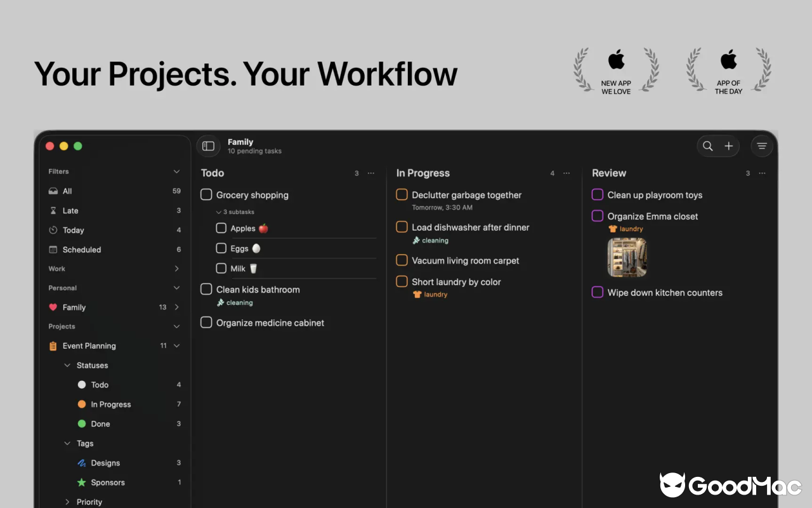Click the Sponsors star tag icon
The image size is (812, 508).
(x=82, y=483)
